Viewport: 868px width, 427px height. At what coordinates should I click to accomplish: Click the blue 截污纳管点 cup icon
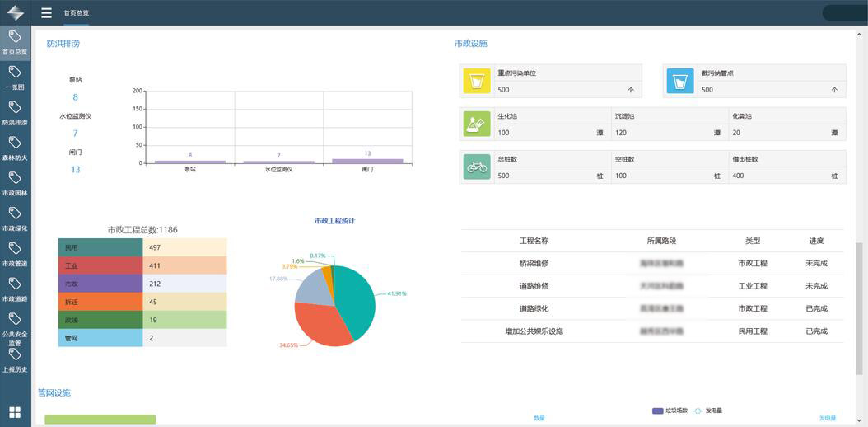679,82
